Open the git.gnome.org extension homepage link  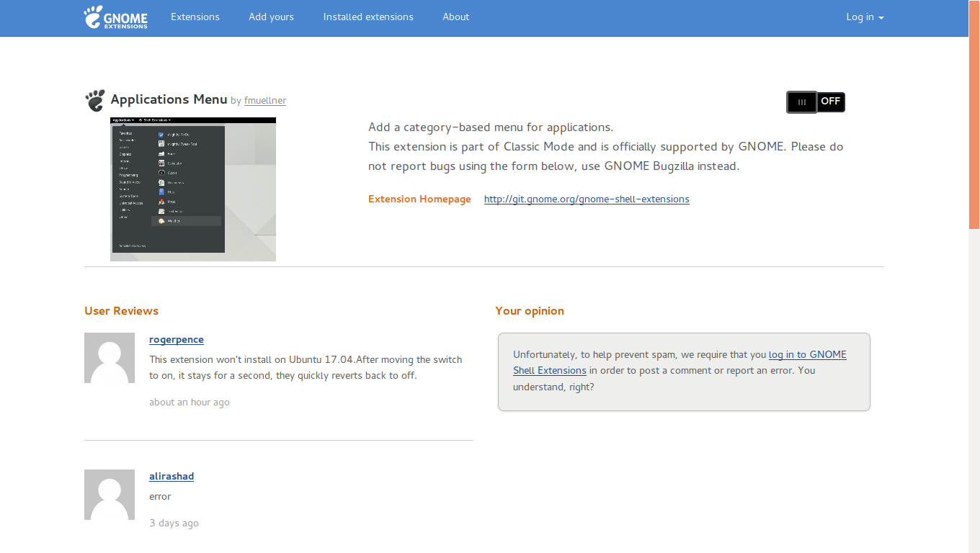point(587,199)
